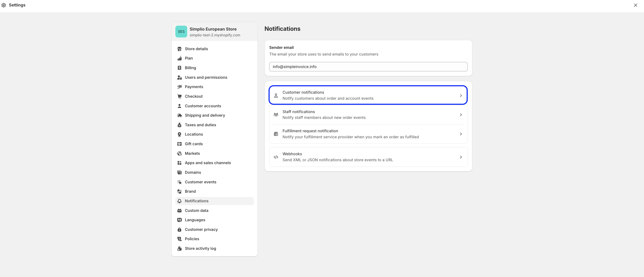This screenshot has width=644, height=277.
Task: Click the Billing dollar receipt icon
Action: (x=179, y=68)
